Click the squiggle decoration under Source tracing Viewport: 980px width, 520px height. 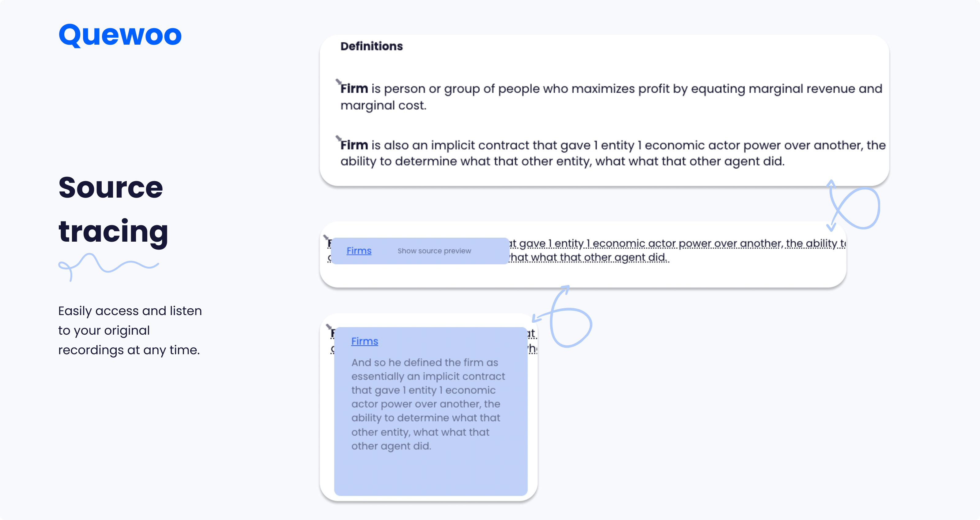coord(108,267)
